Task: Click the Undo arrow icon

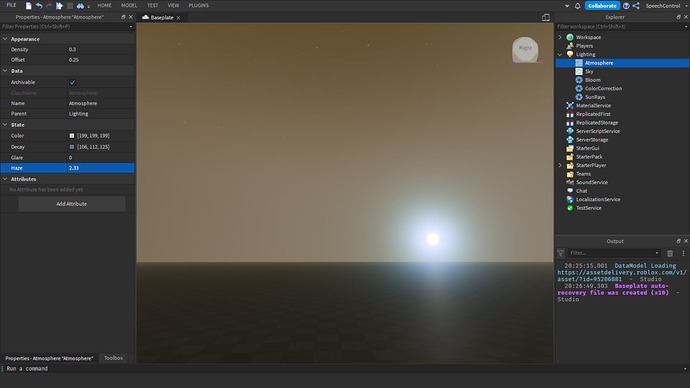Action: pyautogui.click(x=39, y=6)
